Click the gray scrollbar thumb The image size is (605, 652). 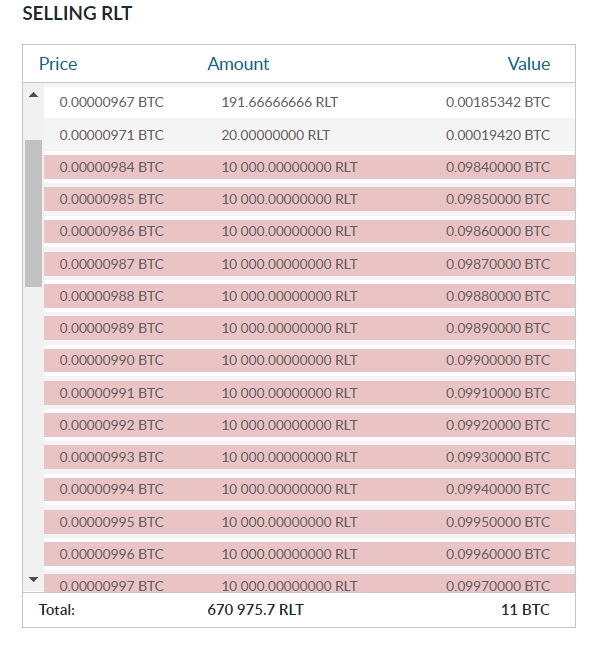pyautogui.click(x=33, y=213)
